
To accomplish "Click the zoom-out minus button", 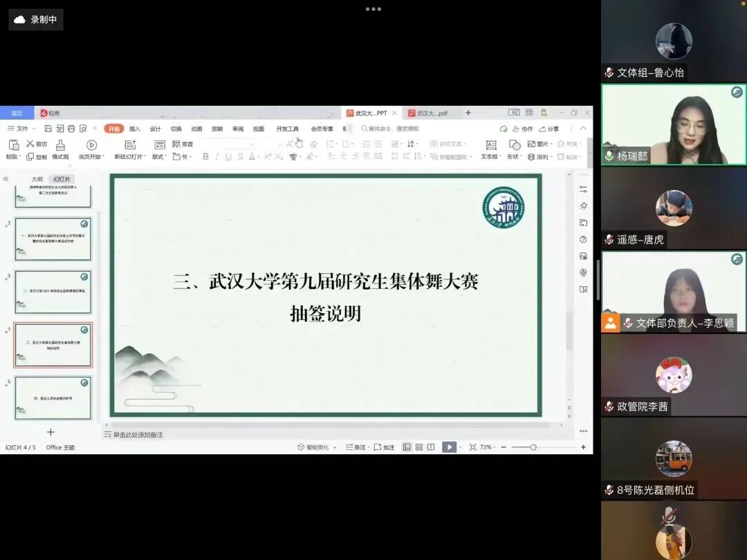I will [504, 447].
